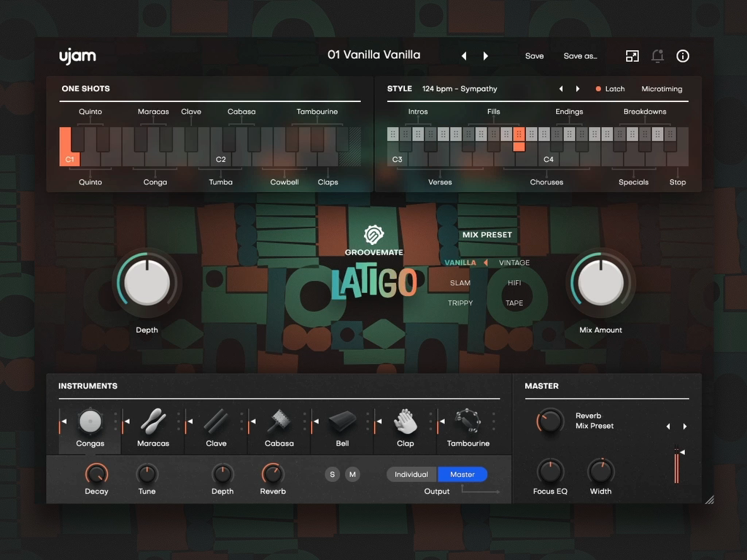Image resolution: width=747 pixels, height=560 pixels.
Task: Adjust the Clap volume fader
Action: pyautogui.click(x=376, y=421)
